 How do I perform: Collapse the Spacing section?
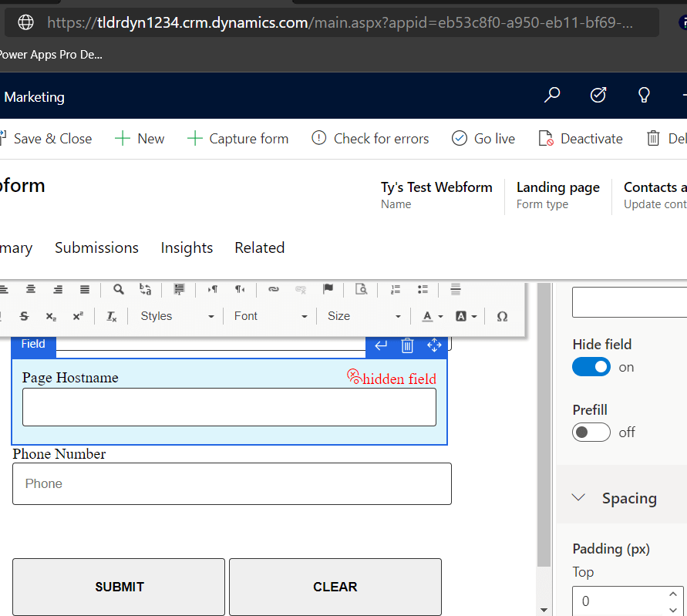(579, 498)
